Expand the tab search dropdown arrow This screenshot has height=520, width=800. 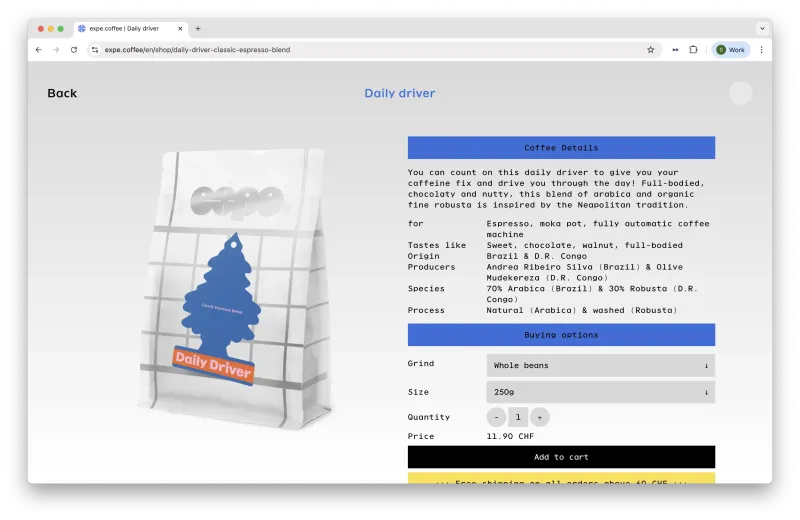(x=762, y=29)
